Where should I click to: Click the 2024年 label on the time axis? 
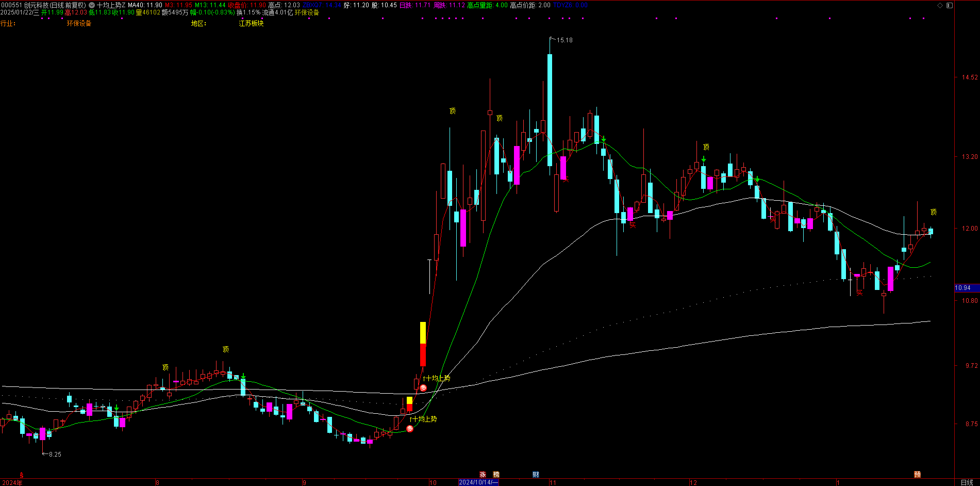(x=11, y=483)
